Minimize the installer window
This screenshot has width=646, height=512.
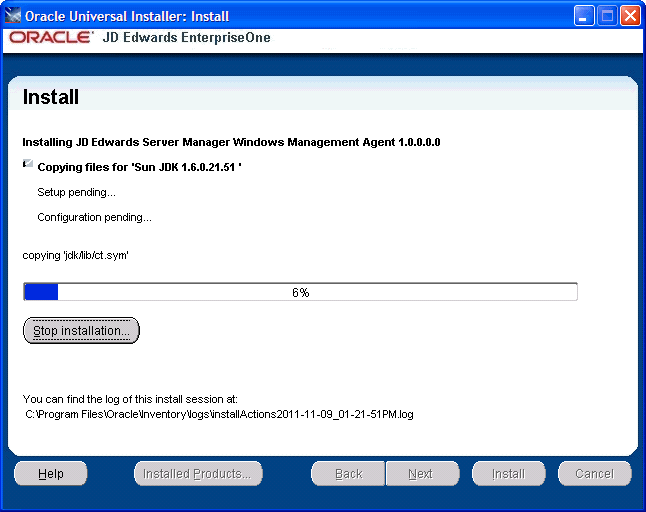click(x=584, y=16)
